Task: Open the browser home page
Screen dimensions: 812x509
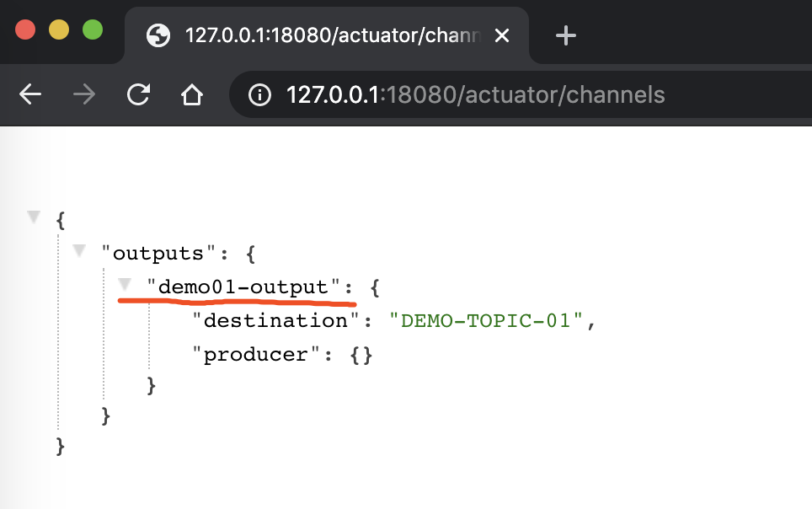Action: (x=192, y=95)
